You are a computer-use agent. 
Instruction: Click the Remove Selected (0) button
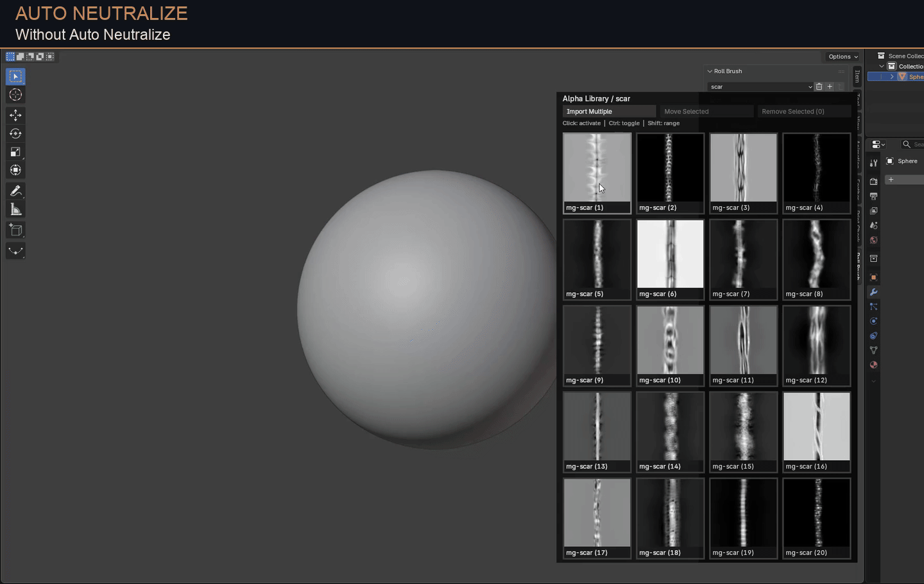coord(804,112)
